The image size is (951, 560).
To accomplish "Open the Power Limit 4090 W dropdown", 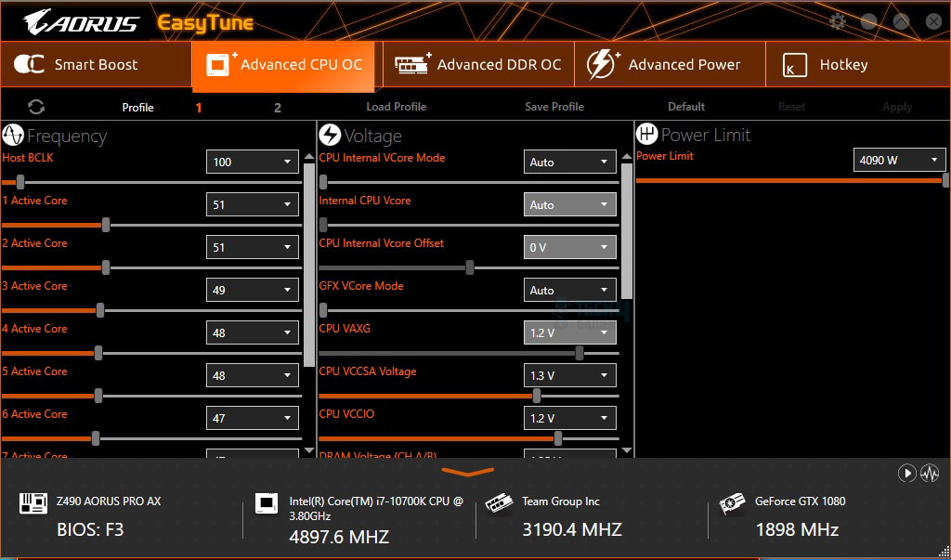I will point(899,160).
